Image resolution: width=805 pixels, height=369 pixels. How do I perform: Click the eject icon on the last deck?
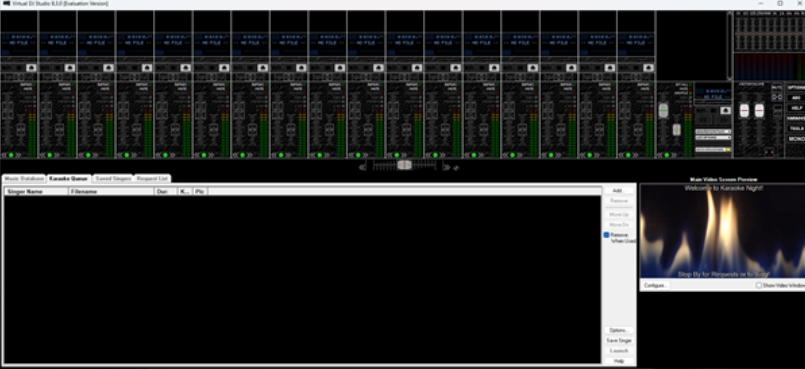[648, 68]
